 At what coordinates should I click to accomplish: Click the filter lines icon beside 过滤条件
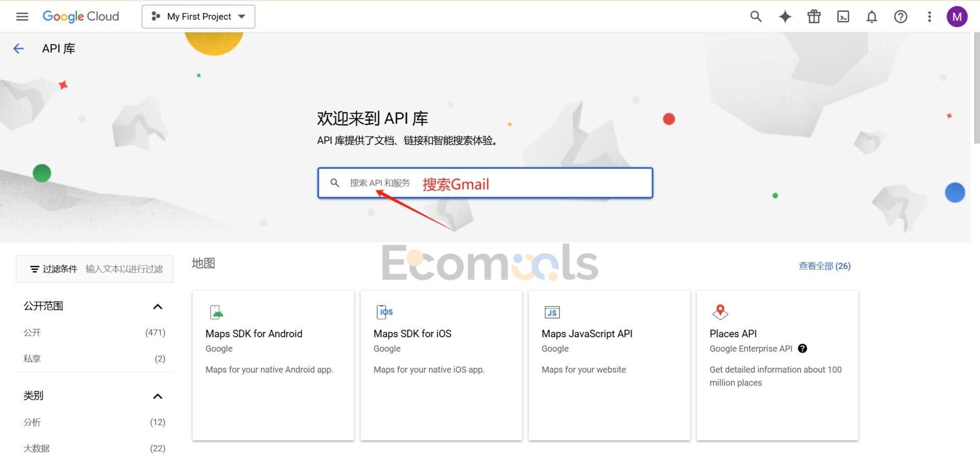(x=35, y=269)
